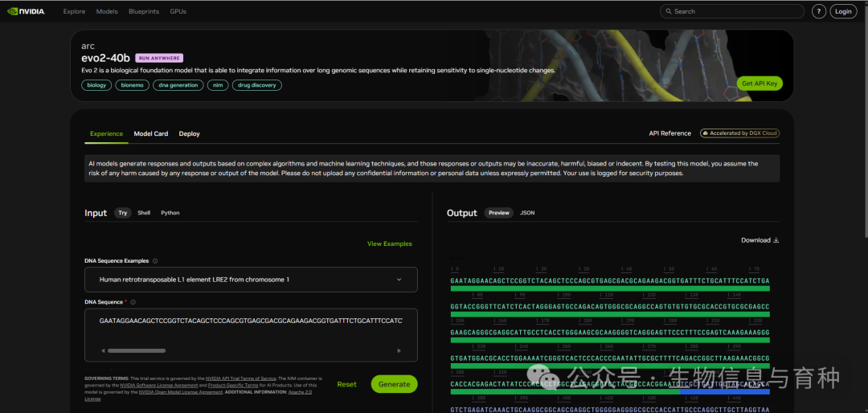Click the blue segment of the output bar

coord(725,391)
